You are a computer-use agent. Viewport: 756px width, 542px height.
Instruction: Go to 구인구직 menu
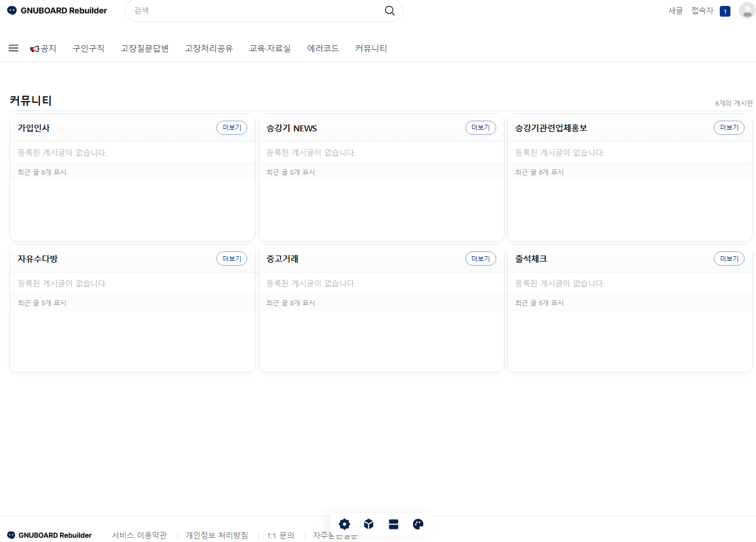89,49
